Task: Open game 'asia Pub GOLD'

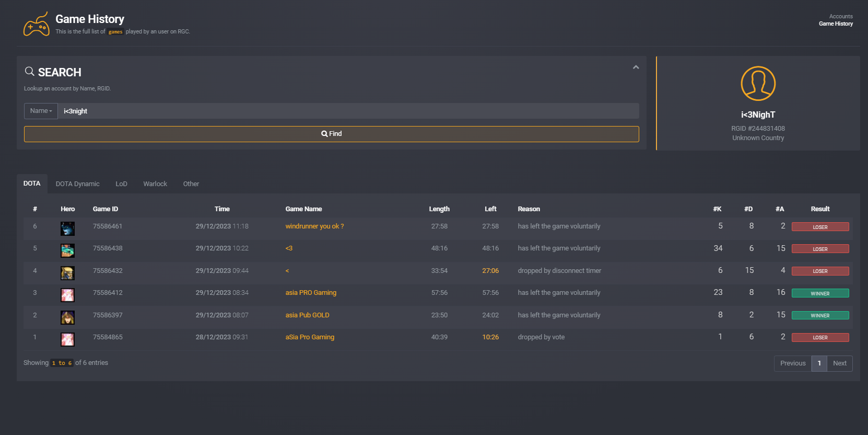Action: tap(307, 315)
